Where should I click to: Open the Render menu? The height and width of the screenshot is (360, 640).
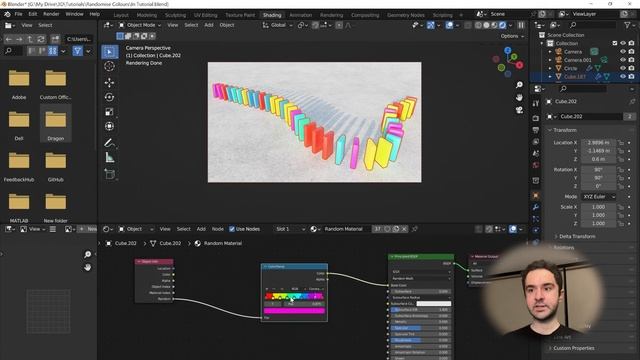click(x=51, y=14)
